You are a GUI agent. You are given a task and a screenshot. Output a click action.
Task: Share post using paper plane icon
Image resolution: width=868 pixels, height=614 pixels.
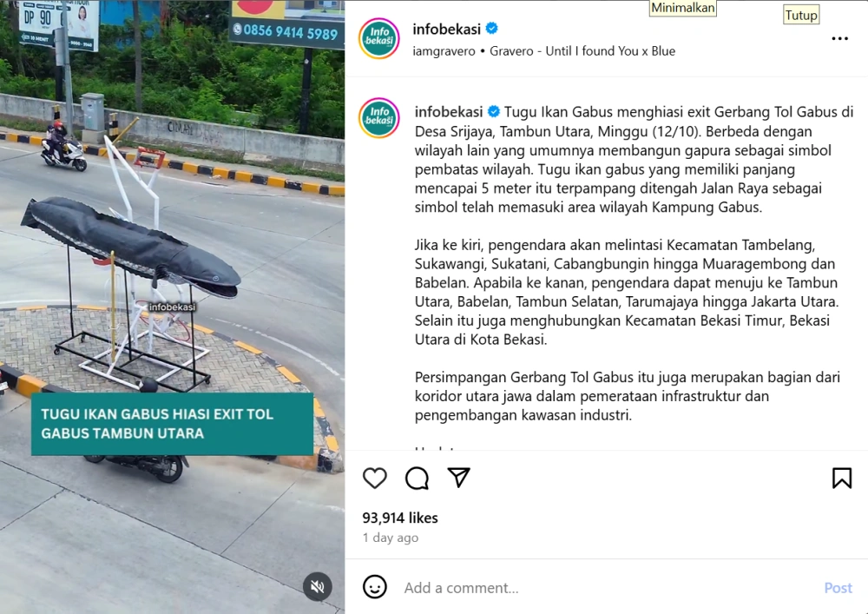point(459,478)
